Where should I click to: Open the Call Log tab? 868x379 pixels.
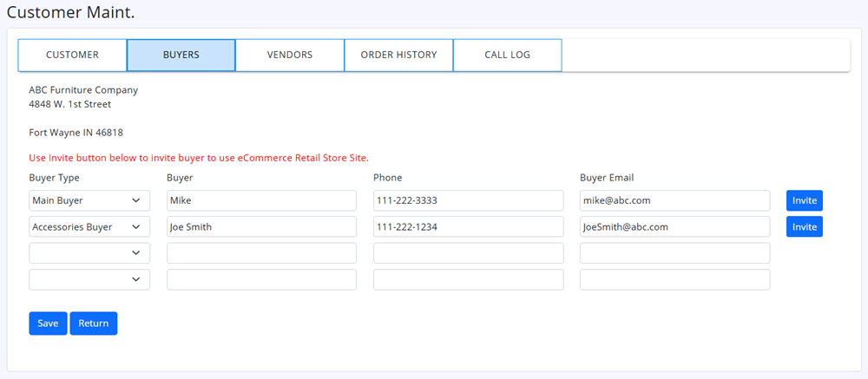pos(507,55)
